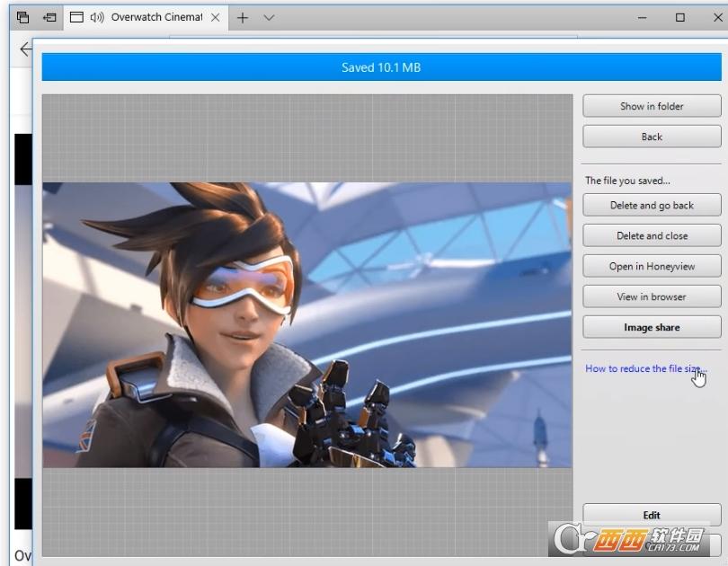The height and width of the screenshot is (566, 728).
Task: Click the Show in folder button
Action: tap(652, 106)
